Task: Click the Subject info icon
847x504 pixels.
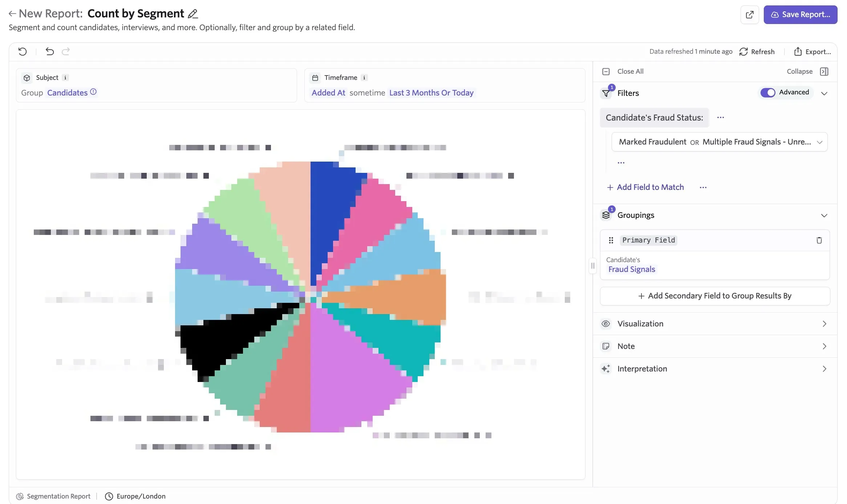Action: pos(65,78)
